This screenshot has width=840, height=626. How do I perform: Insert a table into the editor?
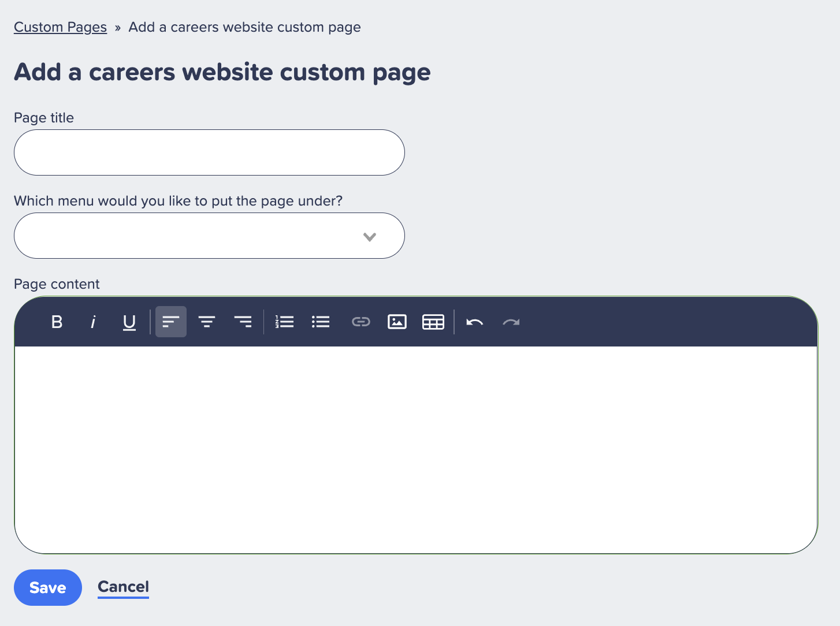tap(433, 322)
